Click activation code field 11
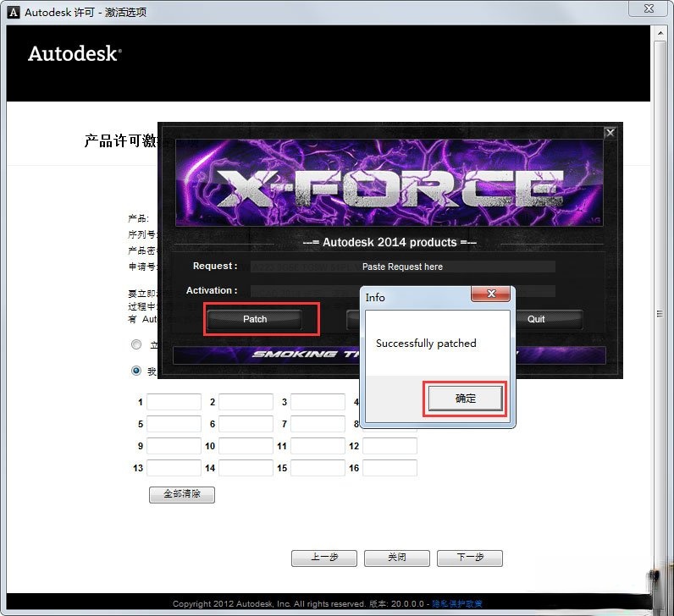 (318, 446)
